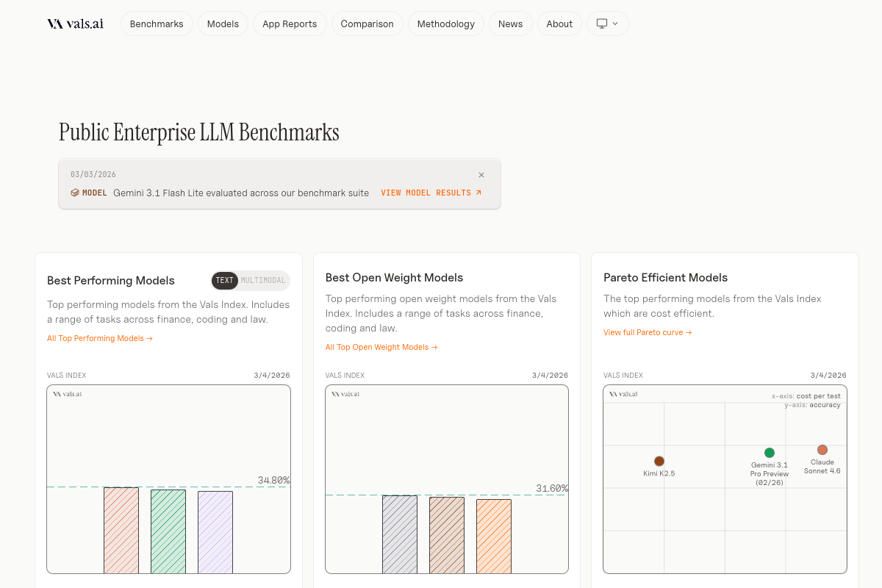
Task: Dismiss the Gemini 3.1 Flash Lite announcement
Action: point(481,175)
